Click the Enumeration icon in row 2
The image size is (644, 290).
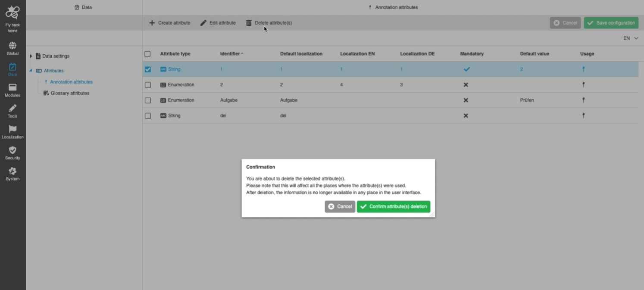[163, 85]
